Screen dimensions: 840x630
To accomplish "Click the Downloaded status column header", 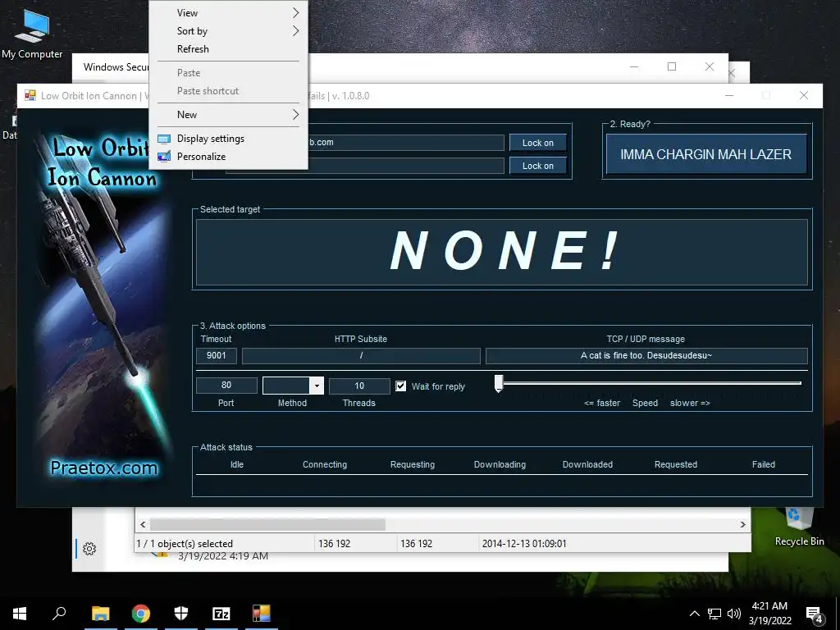I will point(587,464).
